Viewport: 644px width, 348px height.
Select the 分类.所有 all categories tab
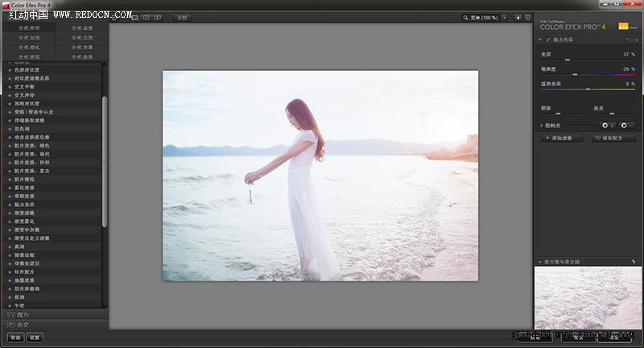point(29,27)
